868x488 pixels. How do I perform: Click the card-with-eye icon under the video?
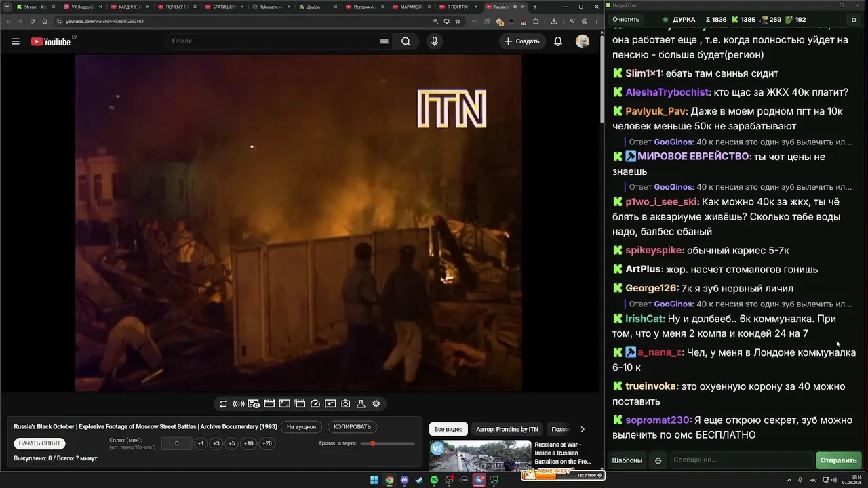(x=254, y=404)
